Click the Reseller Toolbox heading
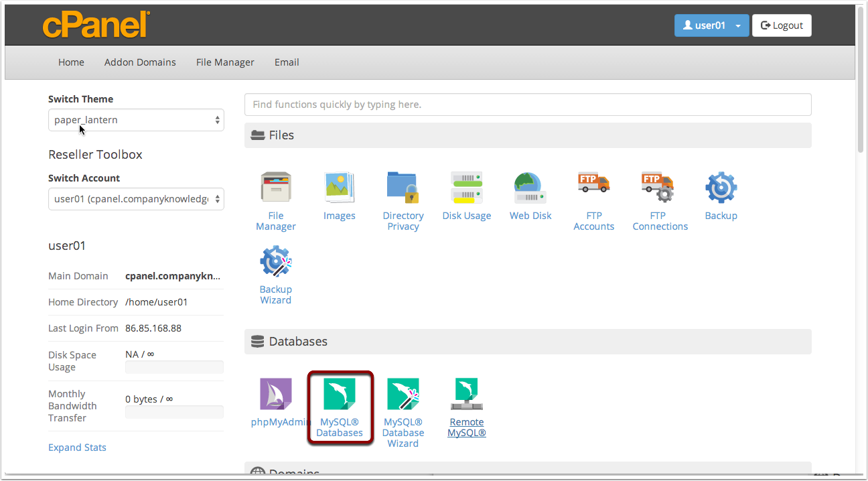This screenshot has height=481, width=868. click(95, 155)
